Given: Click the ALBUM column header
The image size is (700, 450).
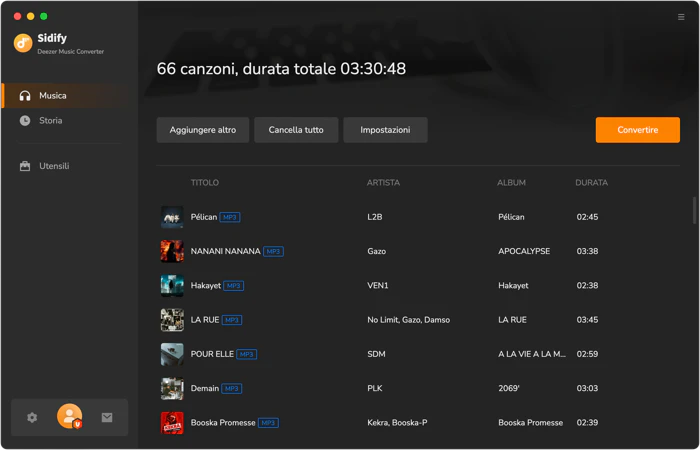Looking at the screenshot, I should click(x=511, y=183).
